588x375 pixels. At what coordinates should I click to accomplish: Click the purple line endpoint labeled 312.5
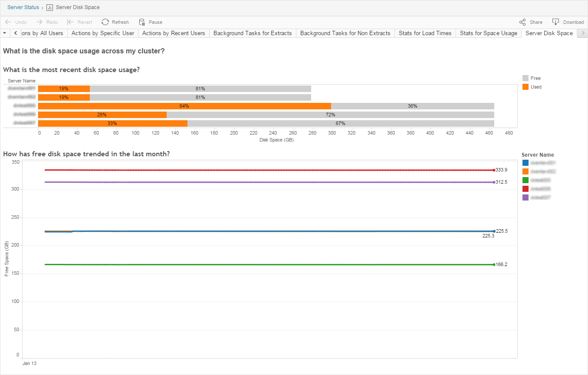tap(494, 182)
